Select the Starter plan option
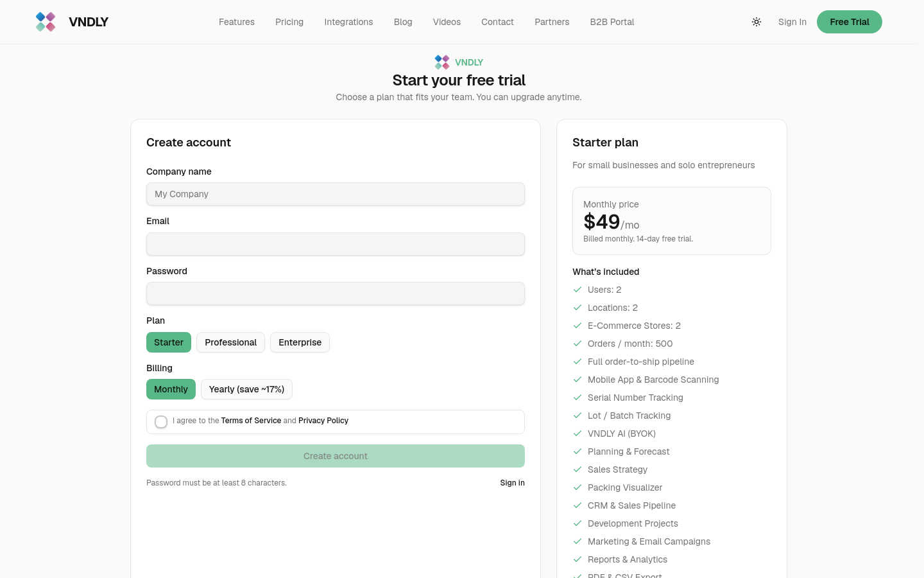This screenshot has height=578, width=924. pyautogui.click(x=169, y=342)
